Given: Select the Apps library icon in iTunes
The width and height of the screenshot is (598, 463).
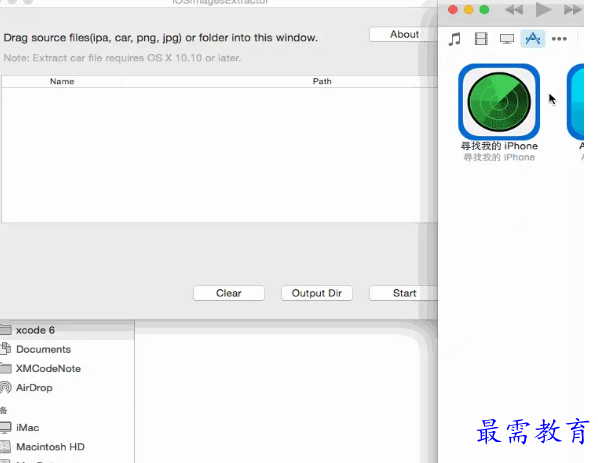Looking at the screenshot, I should [x=533, y=39].
